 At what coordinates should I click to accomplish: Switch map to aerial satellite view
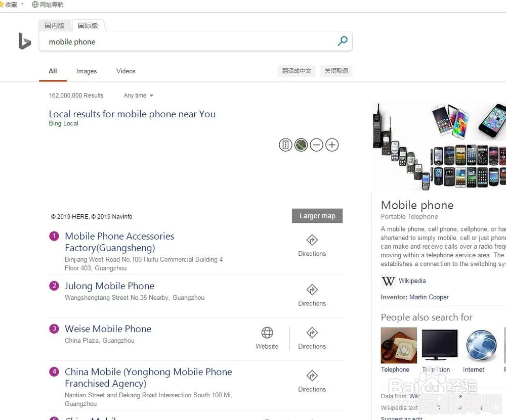pos(301,145)
